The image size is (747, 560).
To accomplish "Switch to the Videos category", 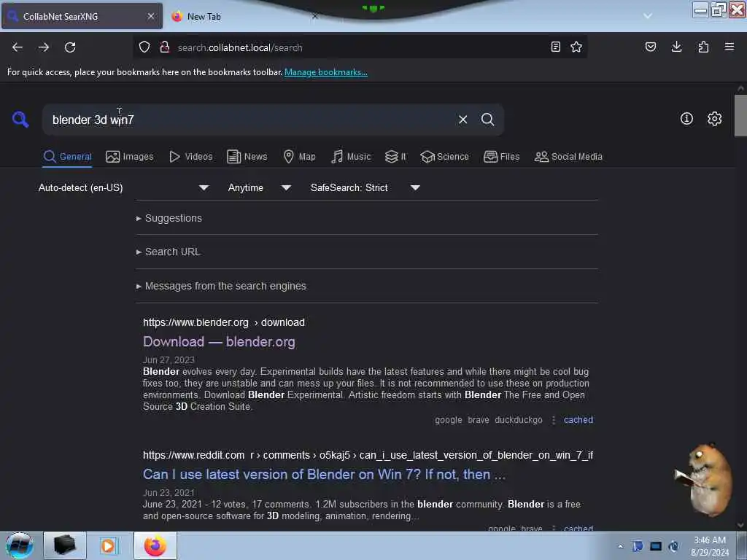I will click(x=190, y=157).
